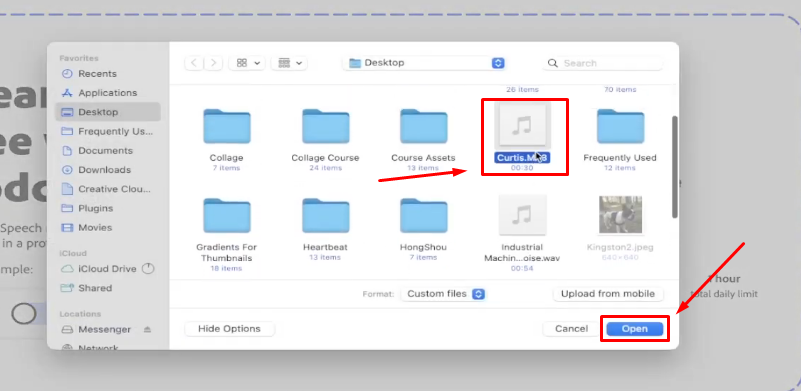Click Open to upload the file

tap(634, 329)
